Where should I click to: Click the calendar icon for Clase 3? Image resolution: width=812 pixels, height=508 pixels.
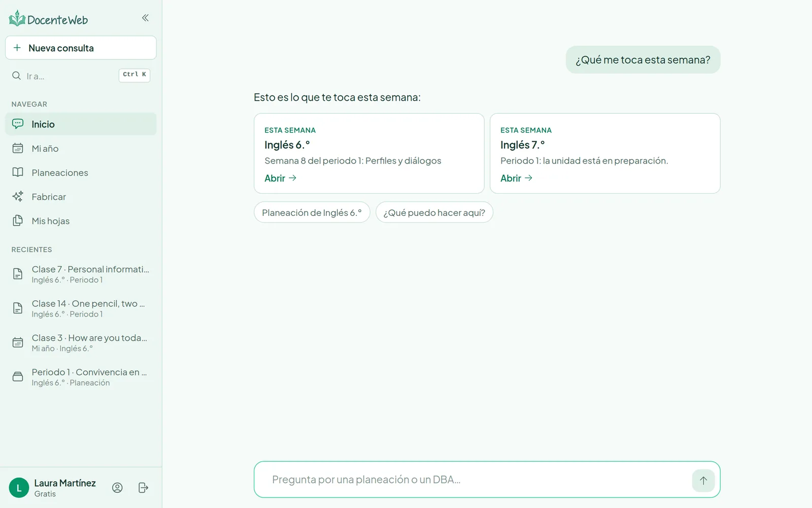tap(18, 342)
